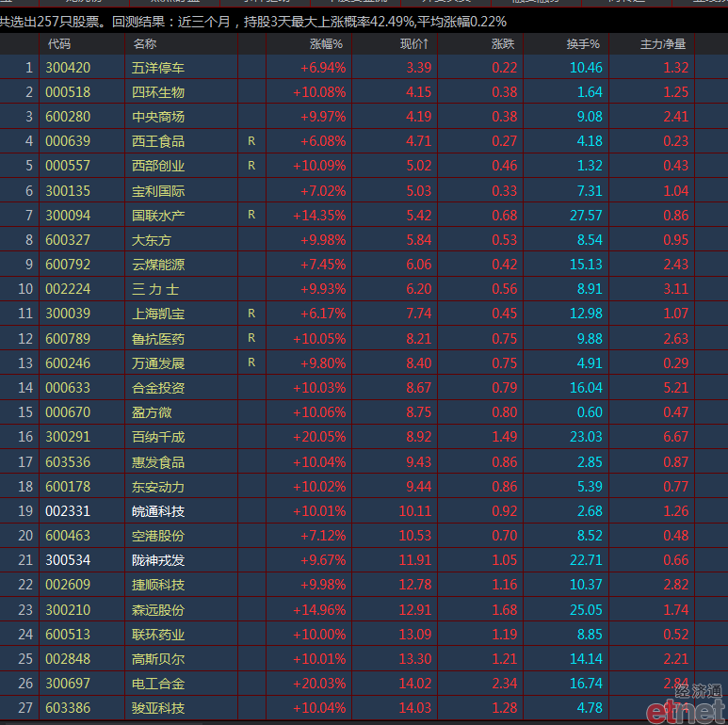Viewport: 728px width, 725px height.
Task: Select stock name 盈方微
Action: coord(152,412)
